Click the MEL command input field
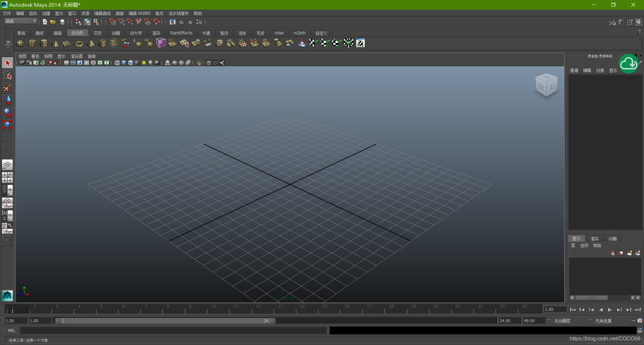The image size is (644, 345). (x=173, y=331)
